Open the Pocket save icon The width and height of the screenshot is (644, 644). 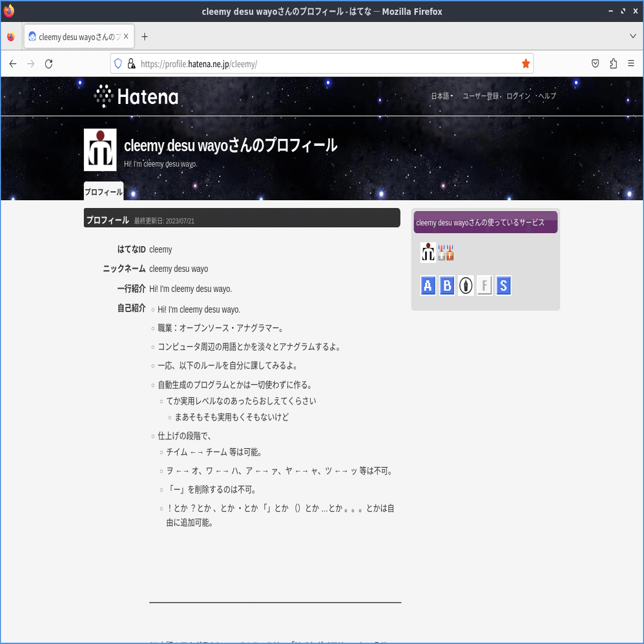click(x=595, y=63)
